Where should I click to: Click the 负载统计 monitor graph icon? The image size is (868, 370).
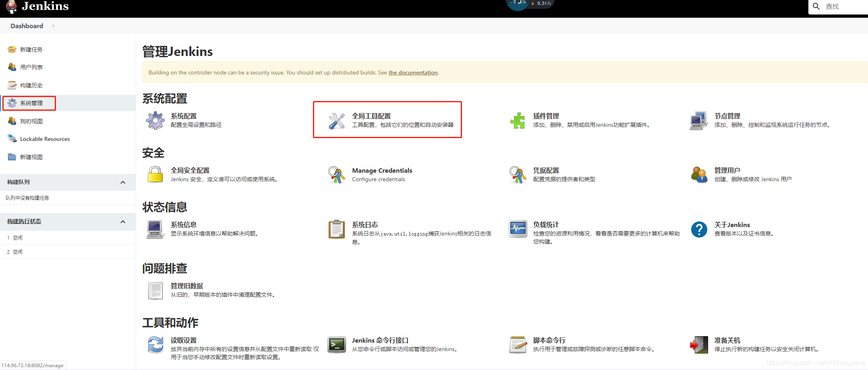(518, 229)
